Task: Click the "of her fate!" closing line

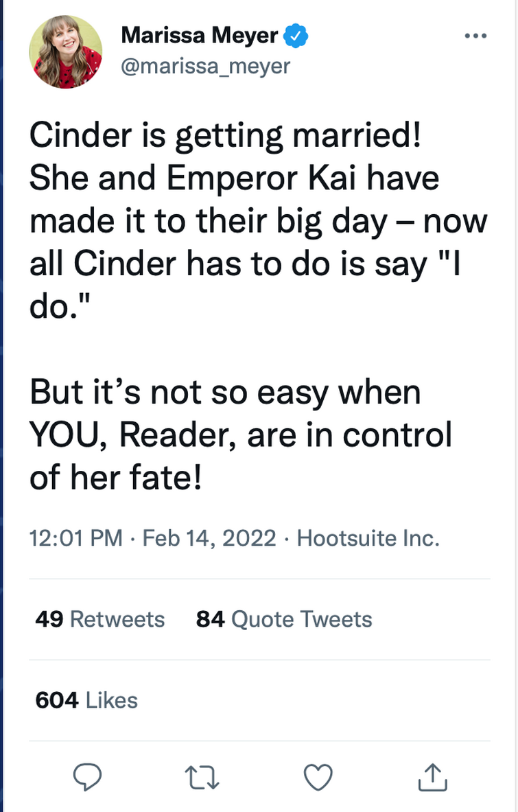Action: point(115,478)
